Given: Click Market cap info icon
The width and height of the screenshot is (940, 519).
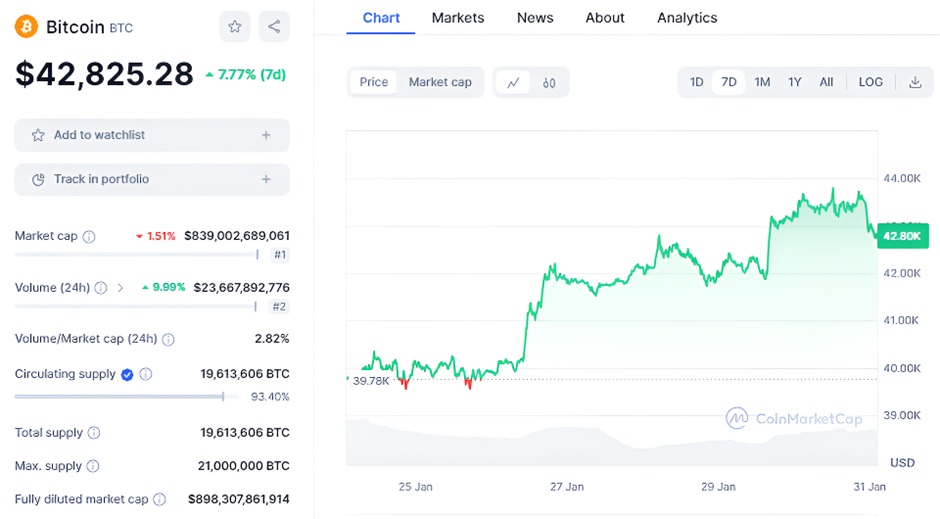Looking at the screenshot, I should click(x=89, y=237).
